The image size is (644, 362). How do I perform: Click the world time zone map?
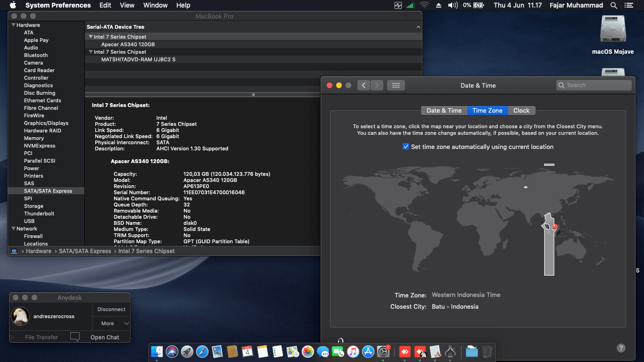(x=478, y=220)
